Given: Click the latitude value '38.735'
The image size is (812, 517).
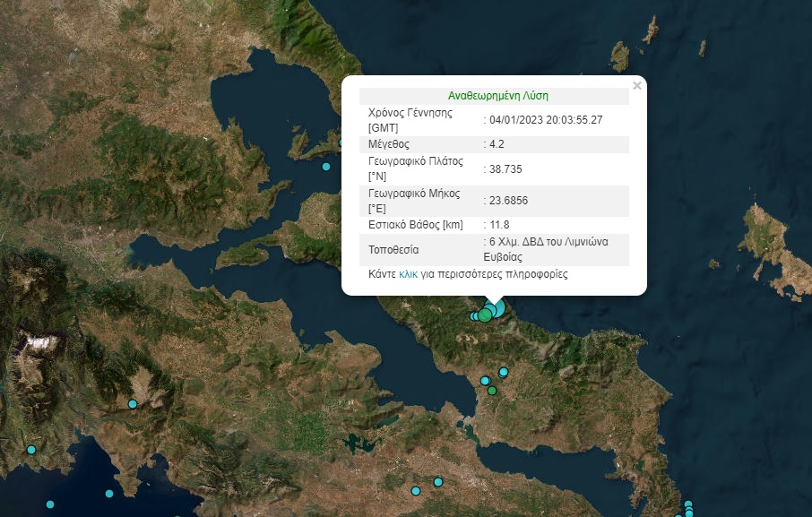Looking at the screenshot, I should pyautogui.click(x=505, y=169).
